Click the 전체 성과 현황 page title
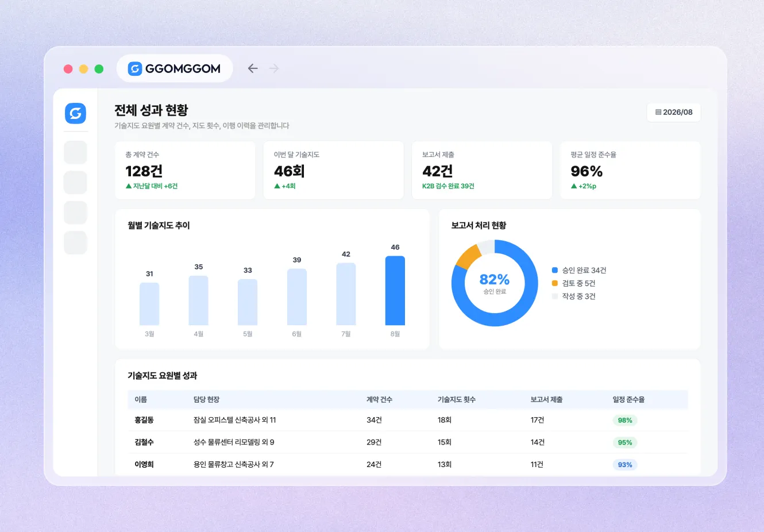The height and width of the screenshot is (532, 764). pyautogui.click(x=151, y=110)
